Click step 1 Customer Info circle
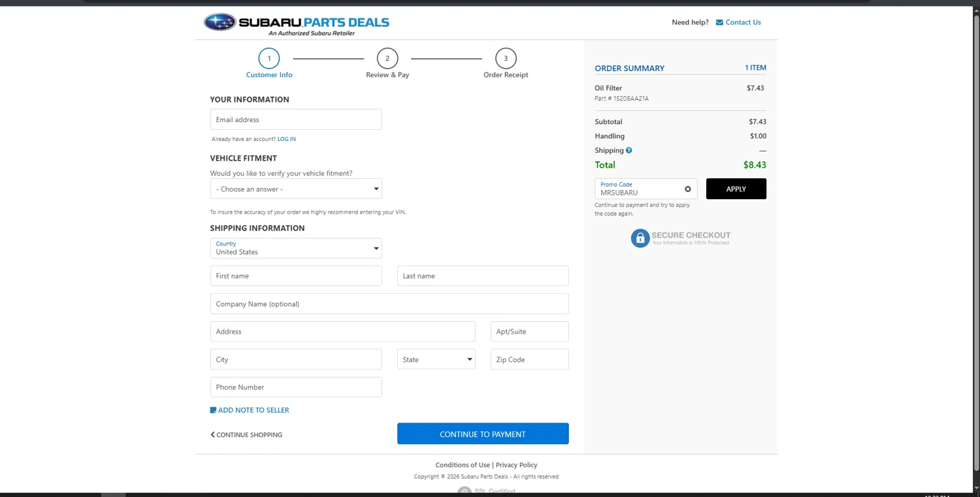Viewport: 980px width, 497px height. tap(269, 58)
